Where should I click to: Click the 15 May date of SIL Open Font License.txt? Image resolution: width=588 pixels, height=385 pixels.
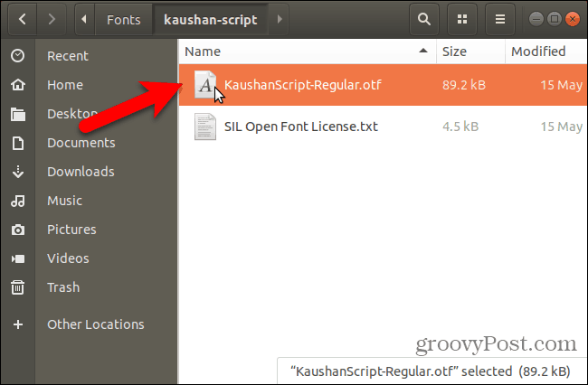pyautogui.click(x=562, y=127)
